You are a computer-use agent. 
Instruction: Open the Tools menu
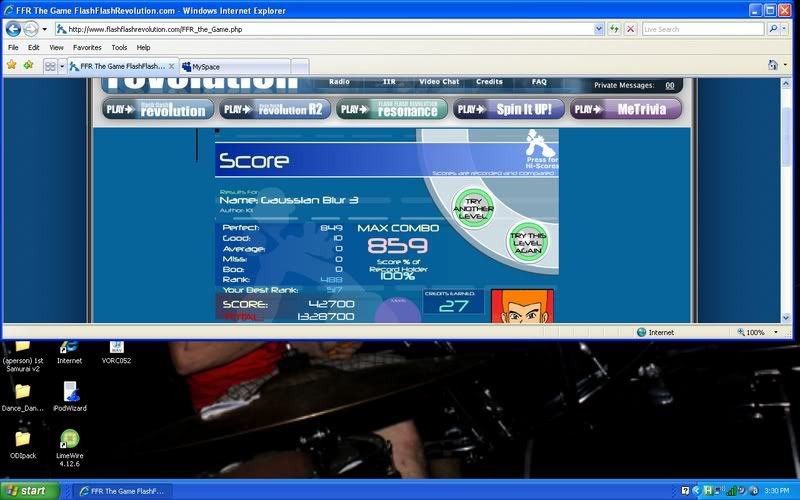tap(119, 47)
